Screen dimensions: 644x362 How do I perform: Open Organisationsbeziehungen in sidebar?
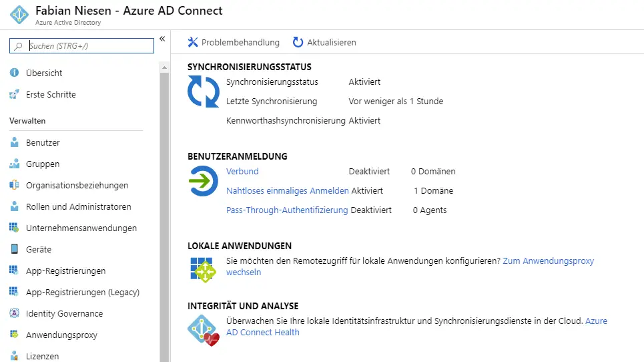tap(77, 185)
